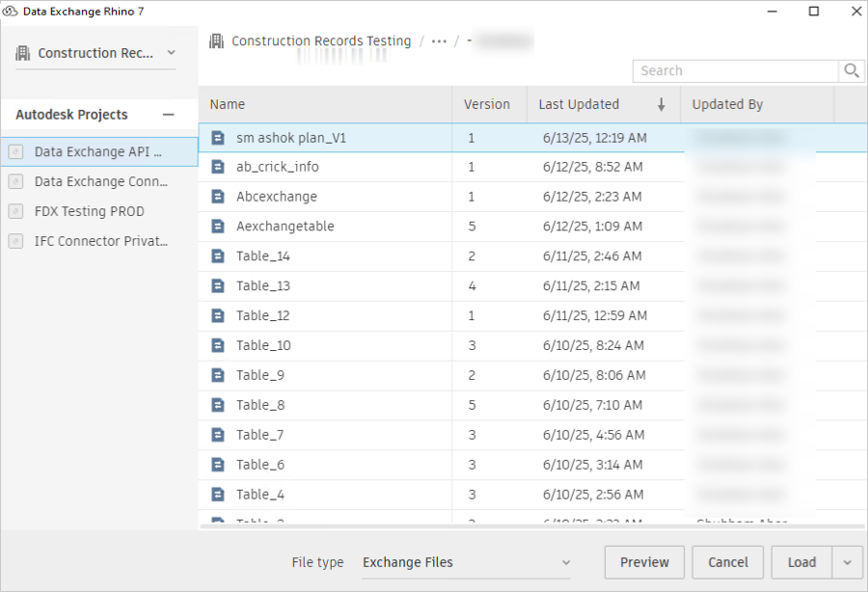Image resolution: width=868 pixels, height=592 pixels.
Task: Open the Construction Rec... hub dropdown
Action: tap(95, 53)
